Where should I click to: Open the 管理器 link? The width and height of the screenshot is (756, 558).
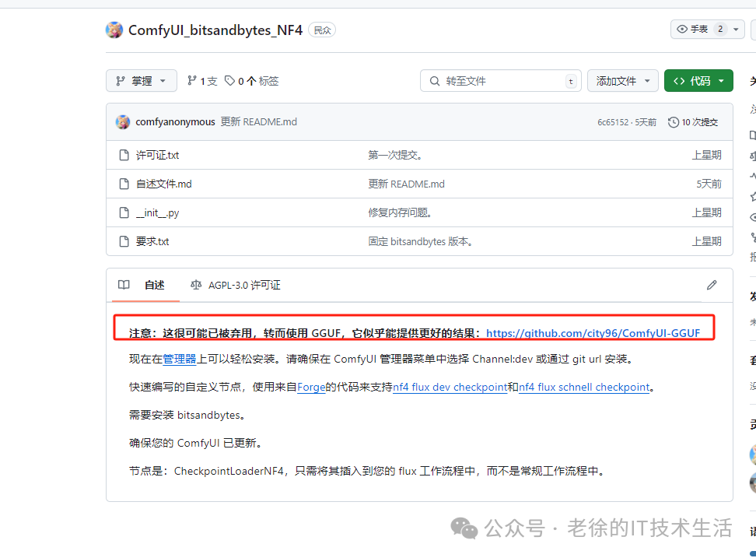click(x=180, y=360)
